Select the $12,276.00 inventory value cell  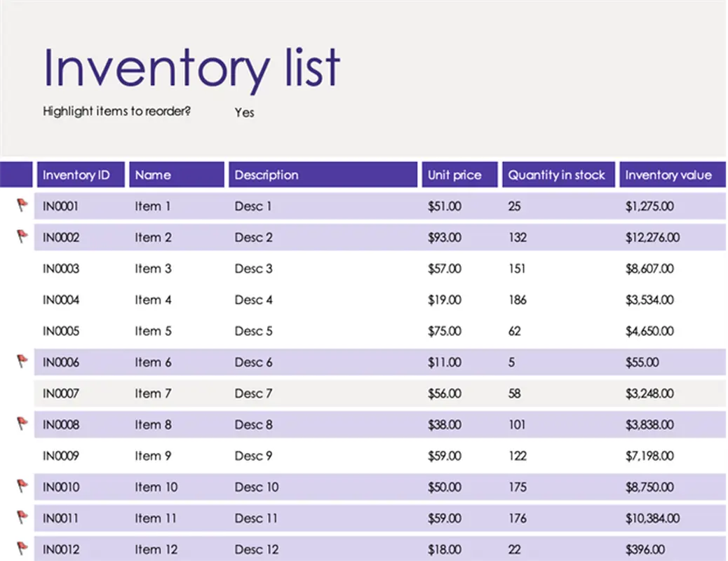(x=652, y=237)
